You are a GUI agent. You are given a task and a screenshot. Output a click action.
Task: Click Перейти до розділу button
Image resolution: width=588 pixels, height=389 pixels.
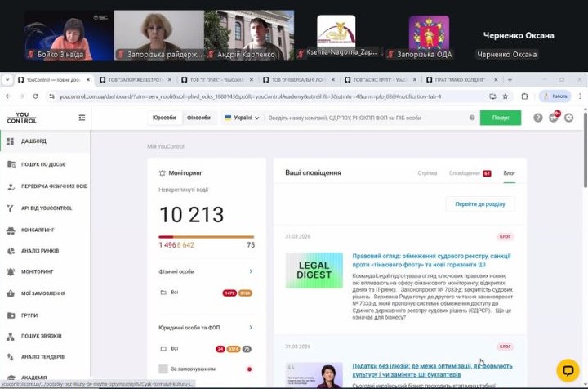tap(480, 204)
